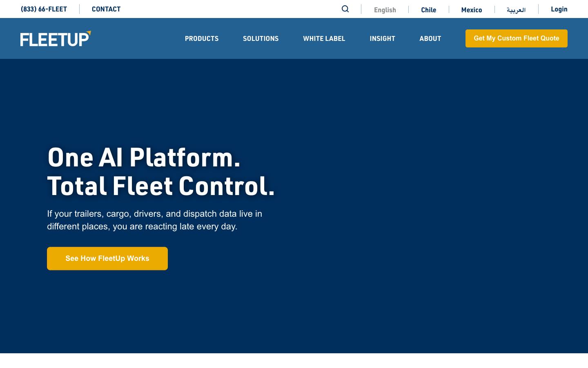Screen dimensions: 588x368
Task: Call the (833) 66-FLEET phone link
Action: coord(44,9)
